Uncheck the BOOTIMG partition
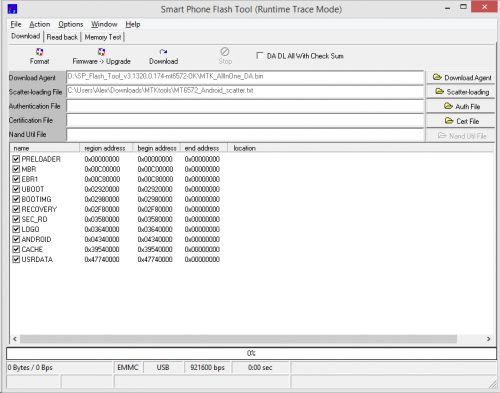 tap(16, 199)
